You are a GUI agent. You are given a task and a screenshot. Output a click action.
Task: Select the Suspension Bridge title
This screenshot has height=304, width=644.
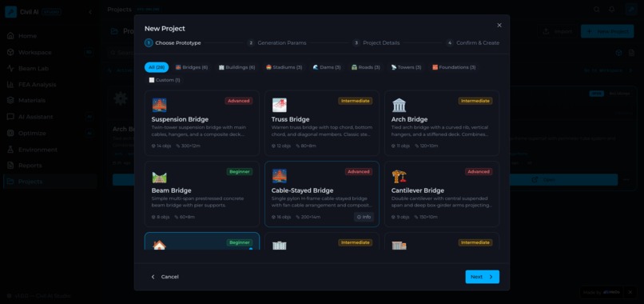[x=180, y=119]
